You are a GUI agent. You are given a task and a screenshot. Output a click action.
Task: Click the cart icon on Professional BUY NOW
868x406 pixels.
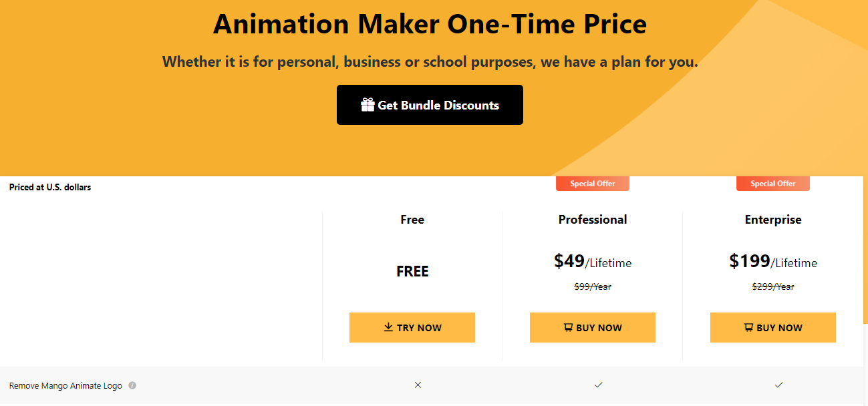tap(567, 327)
